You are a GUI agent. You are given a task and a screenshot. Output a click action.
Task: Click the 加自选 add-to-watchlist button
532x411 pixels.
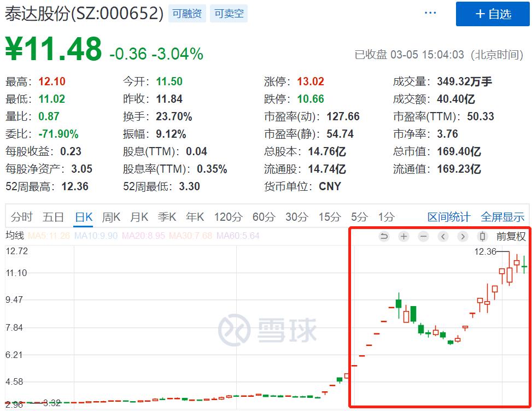pos(493,14)
